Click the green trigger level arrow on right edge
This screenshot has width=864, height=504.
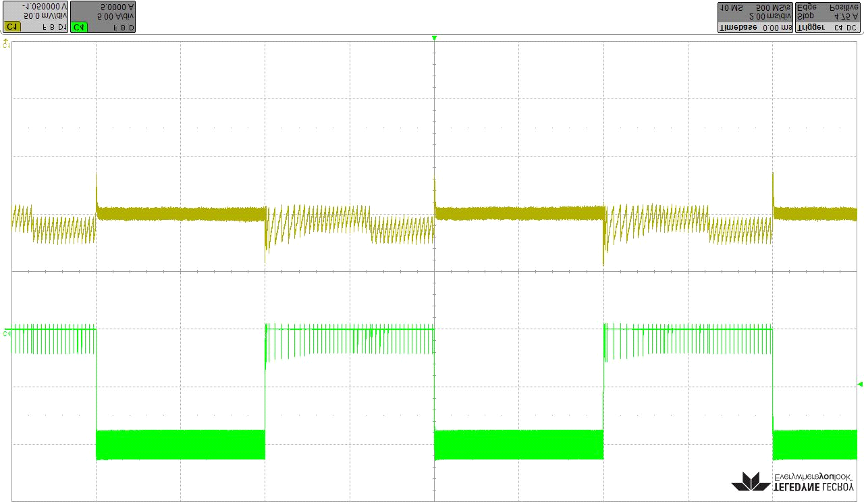click(x=859, y=384)
